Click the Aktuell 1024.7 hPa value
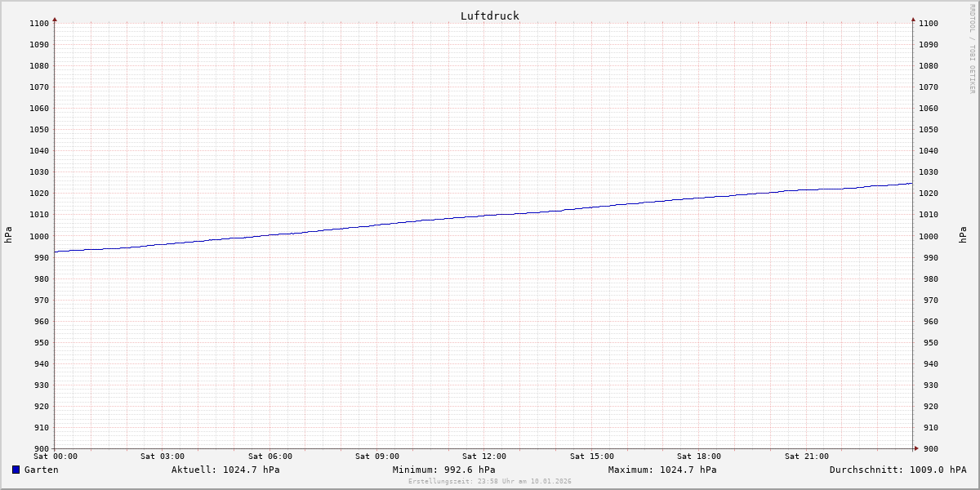This screenshot has width=980, height=490. (x=225, y=470)
